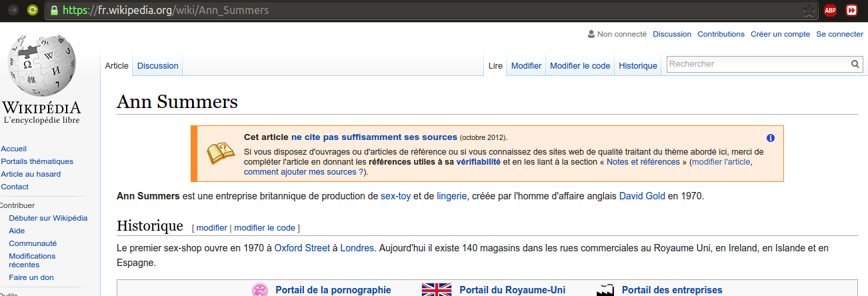
Task: Click modifier link beside Historique heading
Action: pyautogui.click(x=211, y=227)
